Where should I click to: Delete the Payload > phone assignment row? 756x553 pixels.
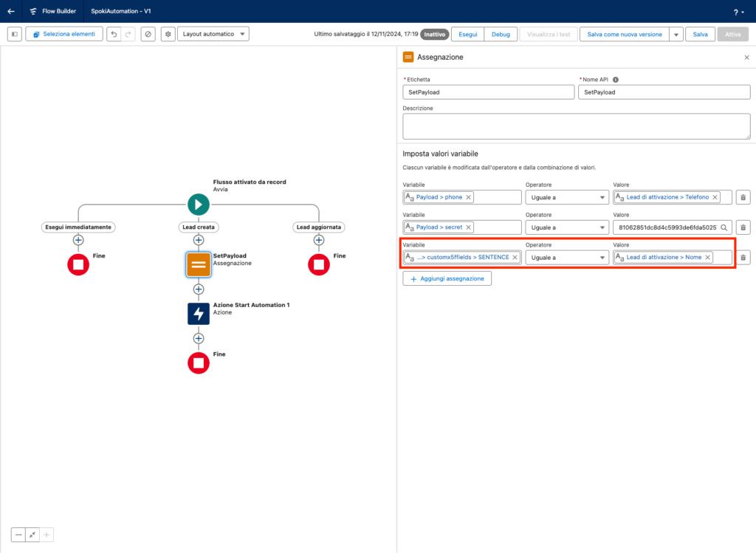[743, 197]
